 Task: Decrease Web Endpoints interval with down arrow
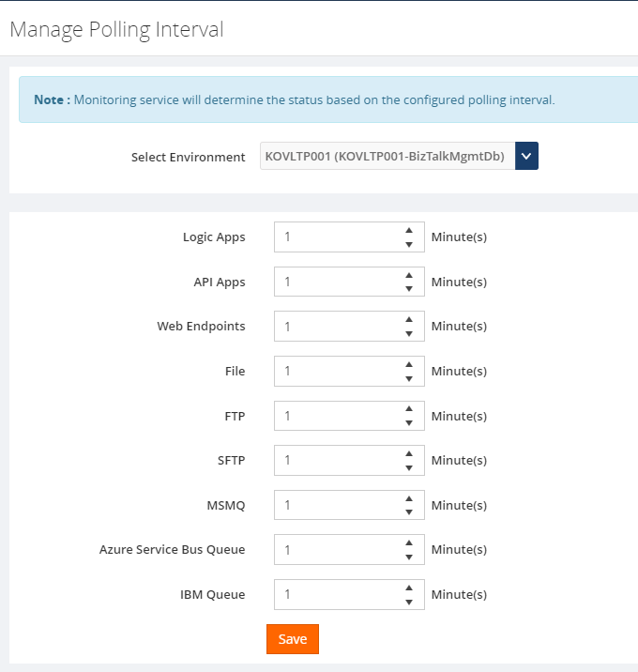[409, 334]
